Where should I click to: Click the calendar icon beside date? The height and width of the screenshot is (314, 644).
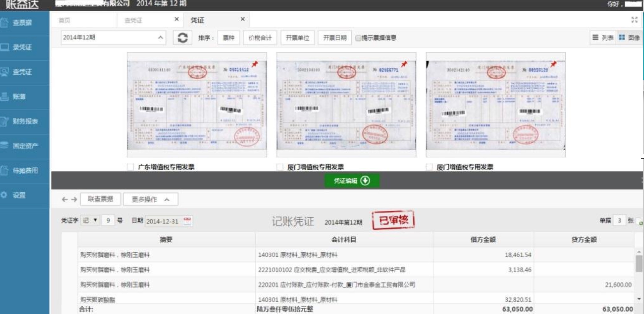tap(187, 221)
